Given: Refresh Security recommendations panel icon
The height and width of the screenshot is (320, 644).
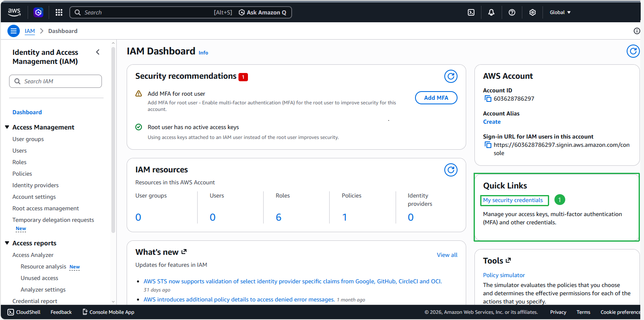Looking at the screenshot, I should click(x=451, y=76).
